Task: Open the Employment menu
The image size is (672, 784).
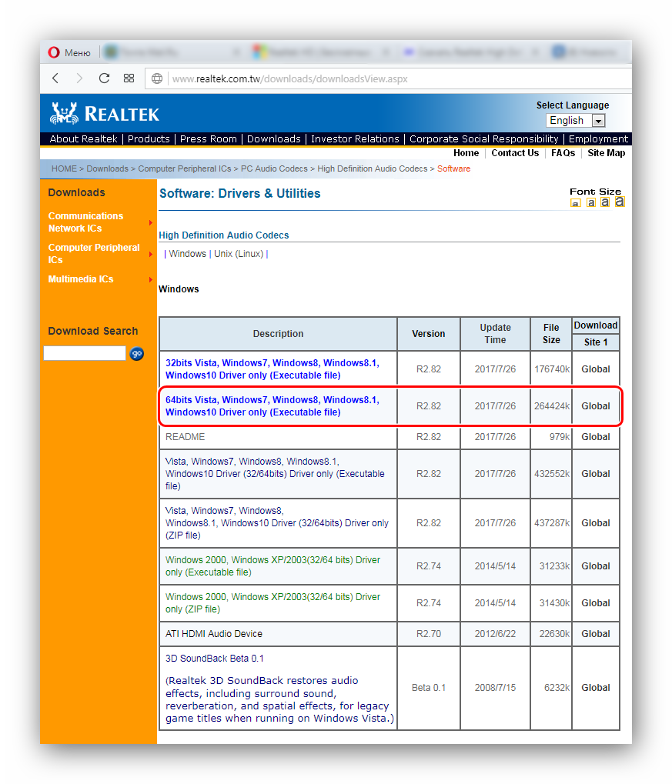Action: [598, 139]
